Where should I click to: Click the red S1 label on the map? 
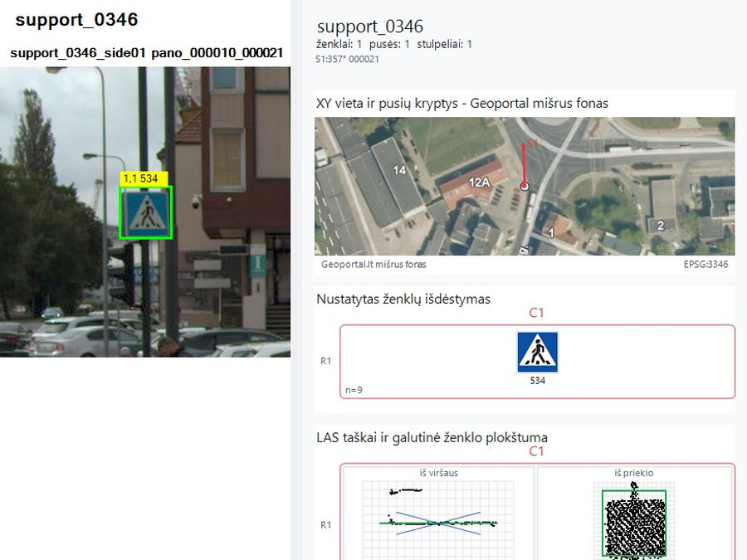(532, 144)
